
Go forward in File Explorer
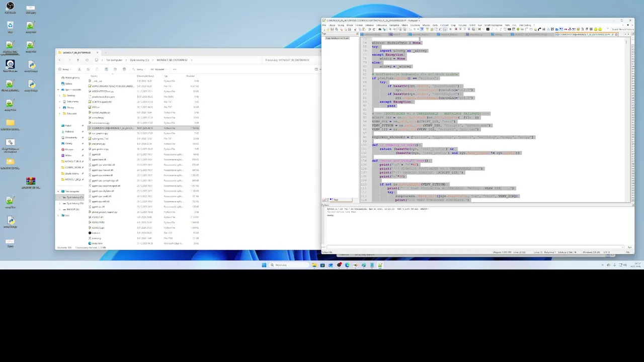(68, 60)
